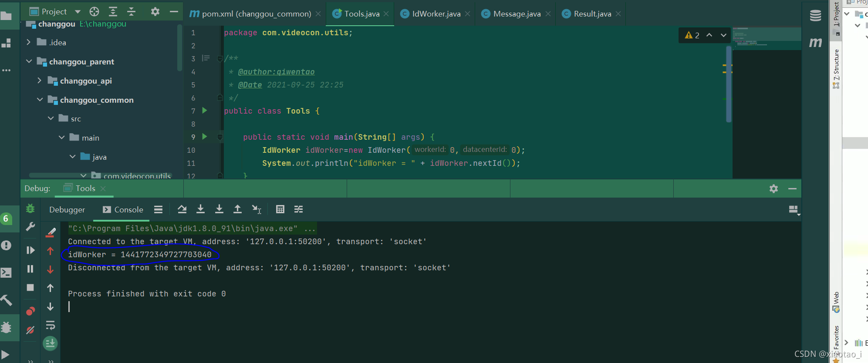868x363 pixels.
Task: Close the Result.java editor tab
Action: [x=618, y=14]
